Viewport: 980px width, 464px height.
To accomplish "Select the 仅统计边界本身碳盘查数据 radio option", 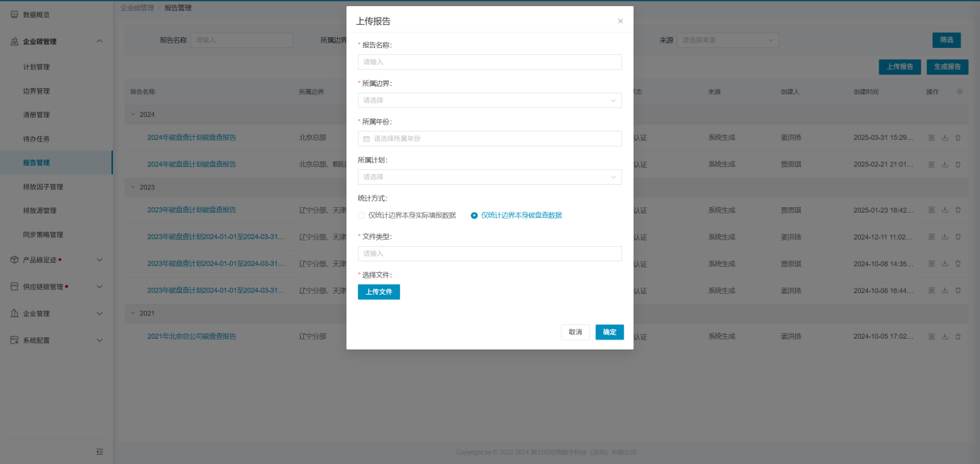I will coord(474,215).
